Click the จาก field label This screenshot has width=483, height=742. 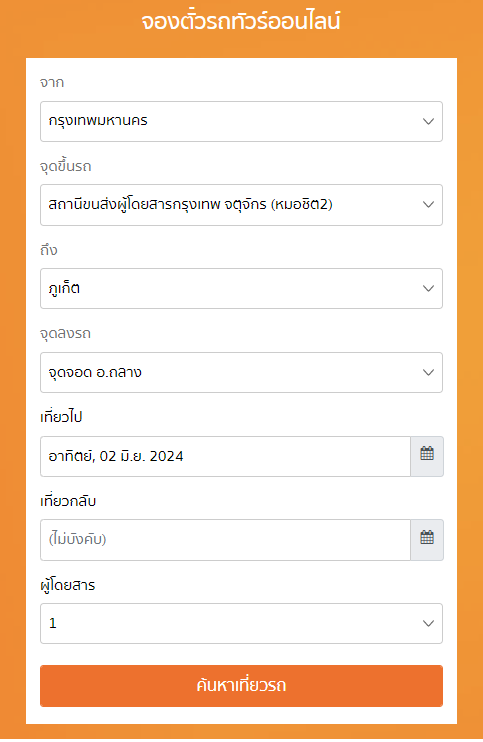(x=52, y=83)
